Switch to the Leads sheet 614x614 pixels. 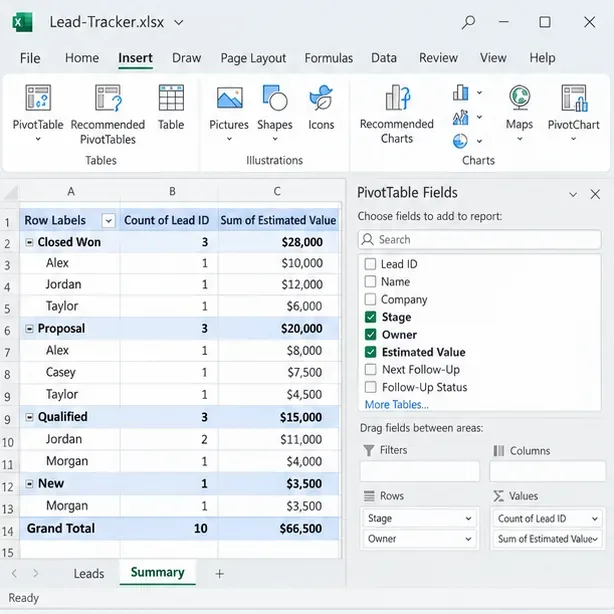[x=89, y=574]
